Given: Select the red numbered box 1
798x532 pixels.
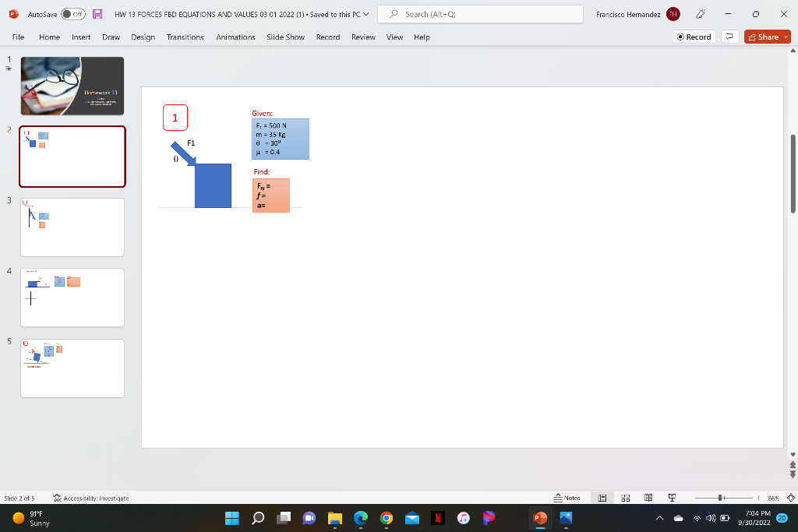Looking at the screenshot, I should click(175, 118).
